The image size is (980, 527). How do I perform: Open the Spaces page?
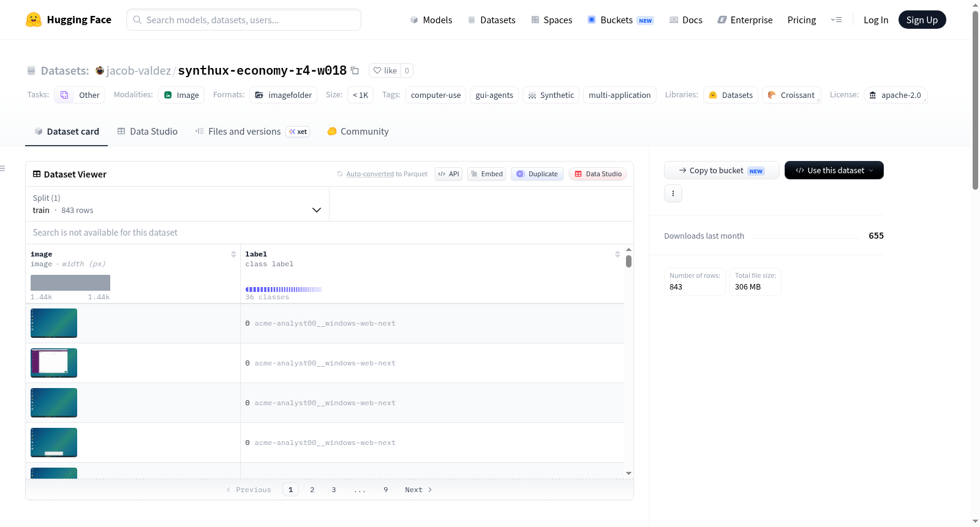(552, 20)
